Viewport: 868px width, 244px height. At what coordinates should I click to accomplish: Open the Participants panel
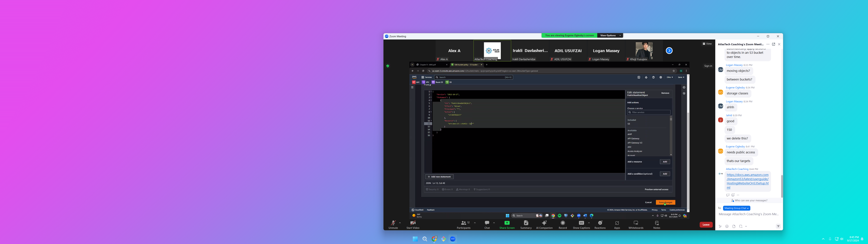tap(464, 223)
